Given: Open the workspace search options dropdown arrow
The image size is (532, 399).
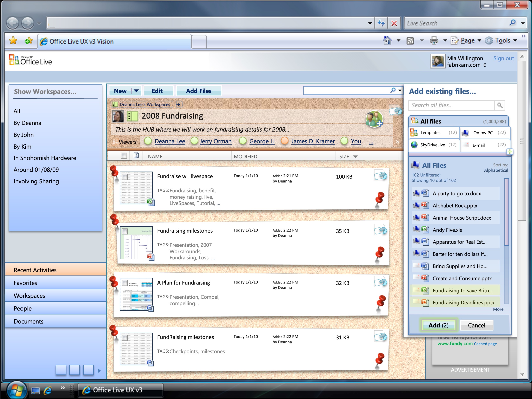Looking at the screenshot, I should click(400, 91).
